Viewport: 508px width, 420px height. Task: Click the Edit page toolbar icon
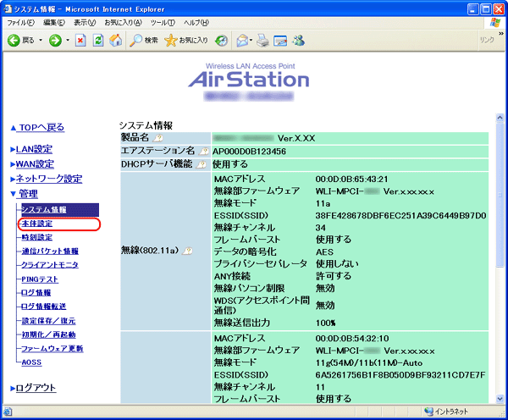(x=280, y=41)
